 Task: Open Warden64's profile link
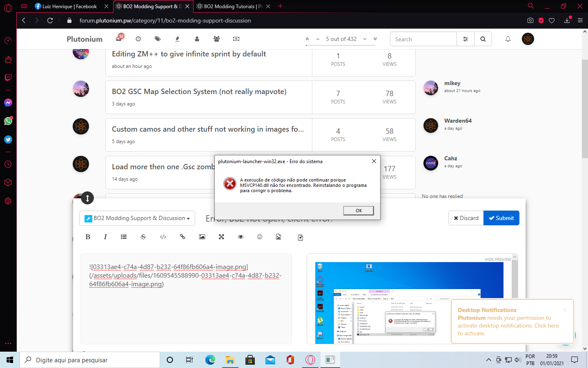click(458, 121)
